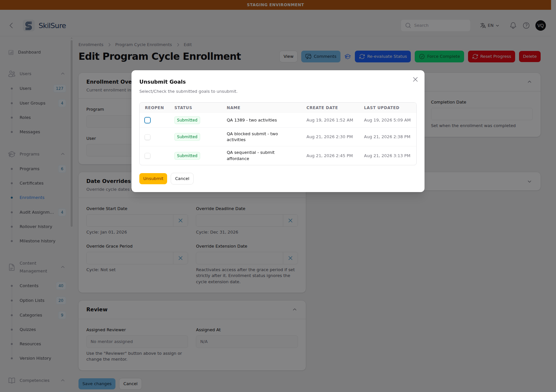Clear the Override Grace Period field
The width and height of the screenshot is (556, 392).
(x=181, y=258)
